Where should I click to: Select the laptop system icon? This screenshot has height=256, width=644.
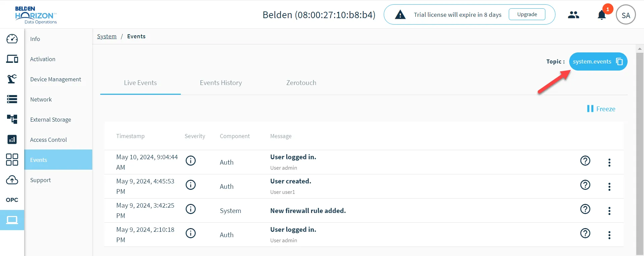(x=12, y=220)
